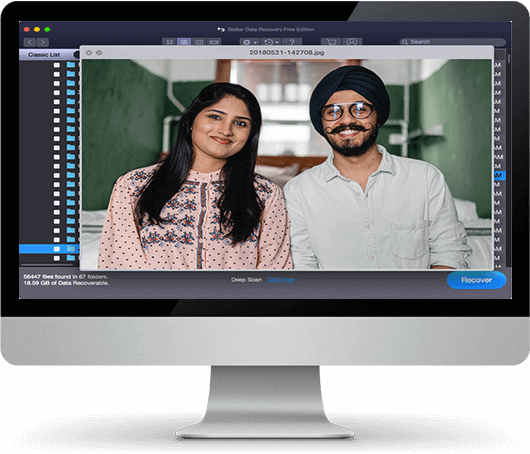Click '56447 files found in 67 folders' status
This screenshot has height=454, width=530.
click(x=66, y=277)
